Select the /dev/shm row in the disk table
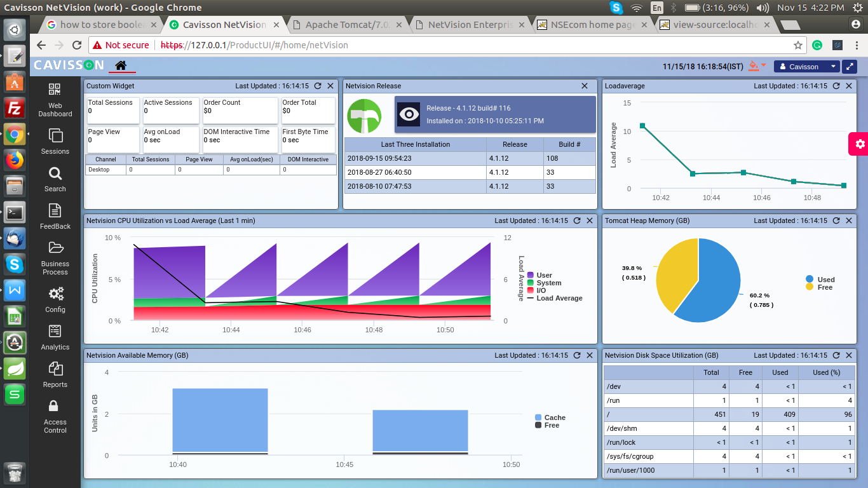The width and height of the screenshot is (868, 488). point(729,428)
